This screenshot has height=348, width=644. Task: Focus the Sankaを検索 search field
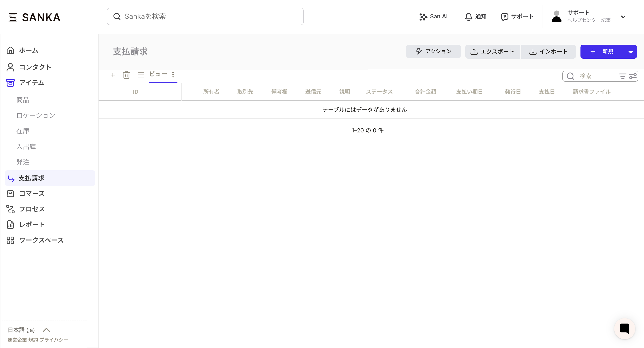(x=205, y=16)
